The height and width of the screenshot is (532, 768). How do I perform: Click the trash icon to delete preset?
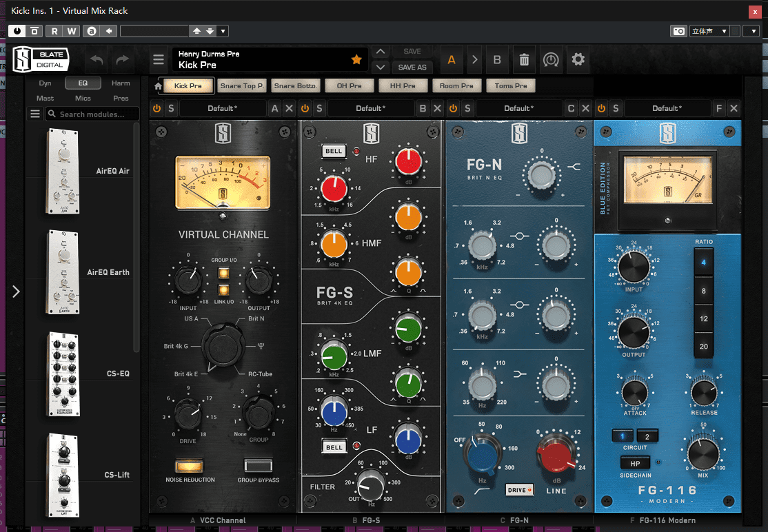pos(524,60)
